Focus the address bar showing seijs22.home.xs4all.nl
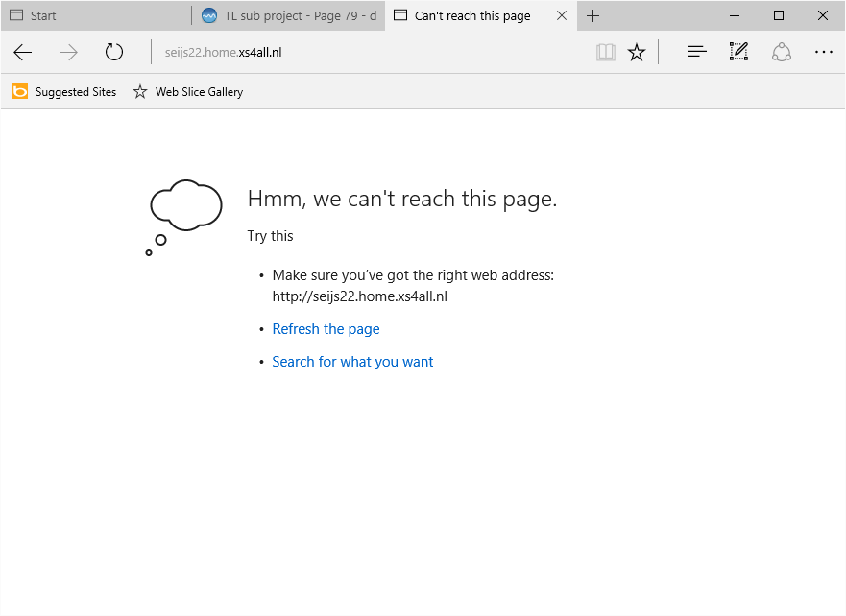 [x=373, y=52]
